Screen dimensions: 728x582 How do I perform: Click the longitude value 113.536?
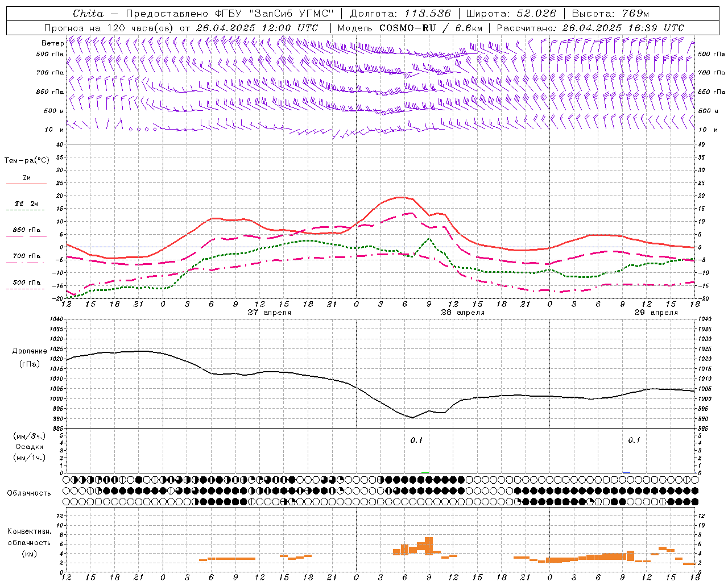pyautogui.click(x=428, y=14)
